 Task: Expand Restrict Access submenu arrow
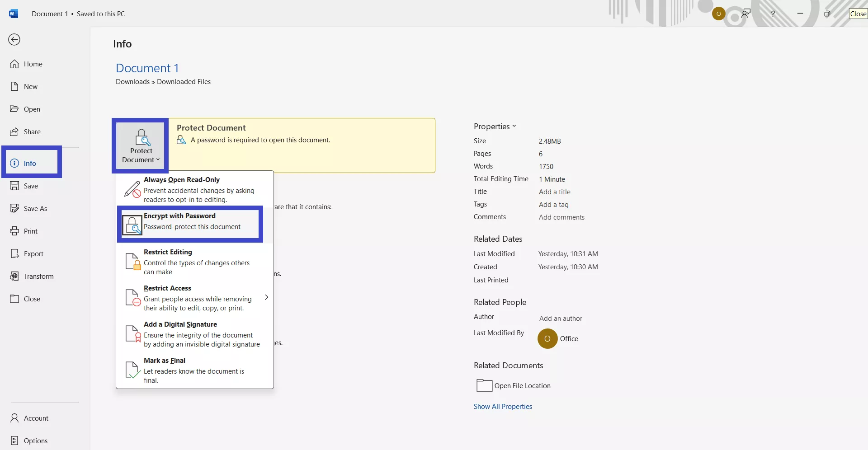(x=266, y=297)
